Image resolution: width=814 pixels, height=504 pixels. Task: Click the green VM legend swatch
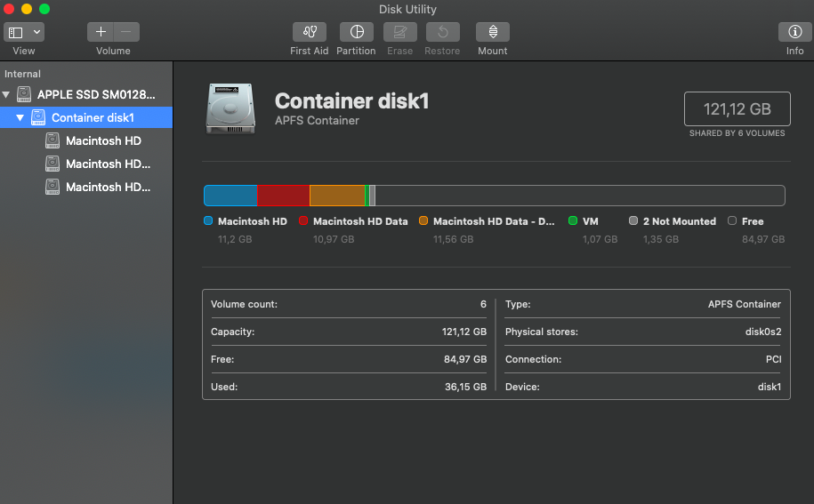(573, 220)
